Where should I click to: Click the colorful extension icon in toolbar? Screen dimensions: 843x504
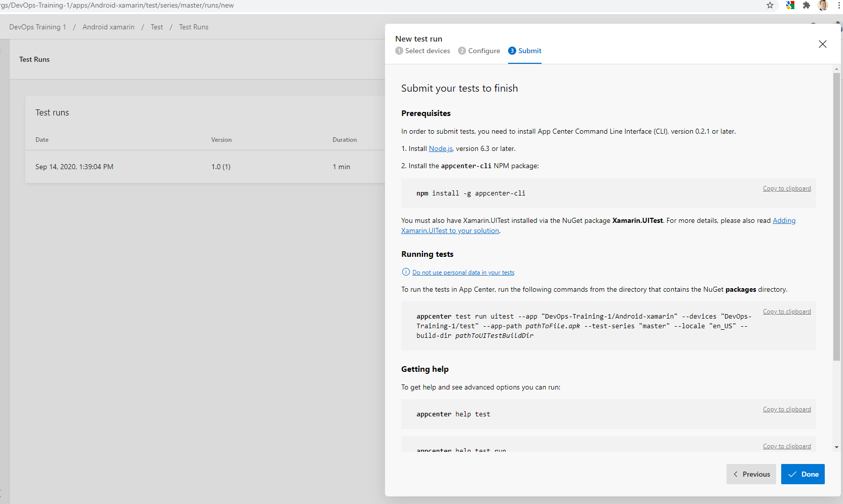click(x=790, y=5)
